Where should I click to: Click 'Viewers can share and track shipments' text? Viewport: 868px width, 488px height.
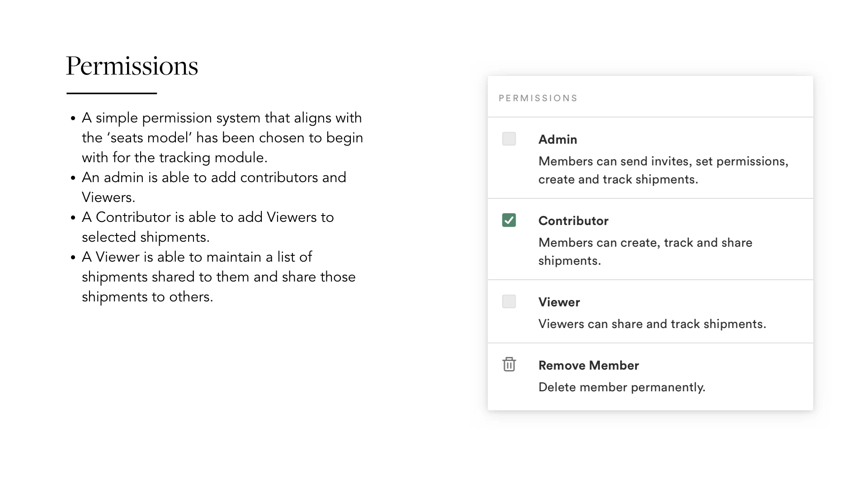click(652, 324)
